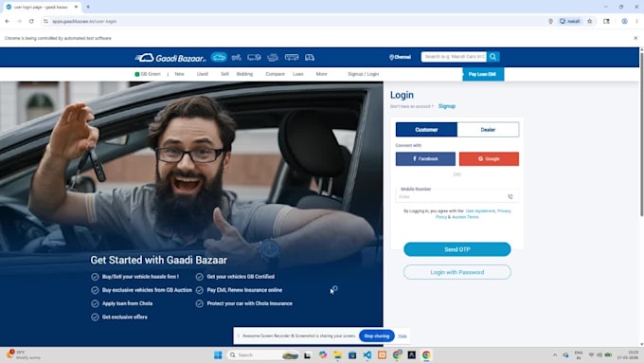
Task: Open the Windows Start menu
Action: tap(218, 354)
